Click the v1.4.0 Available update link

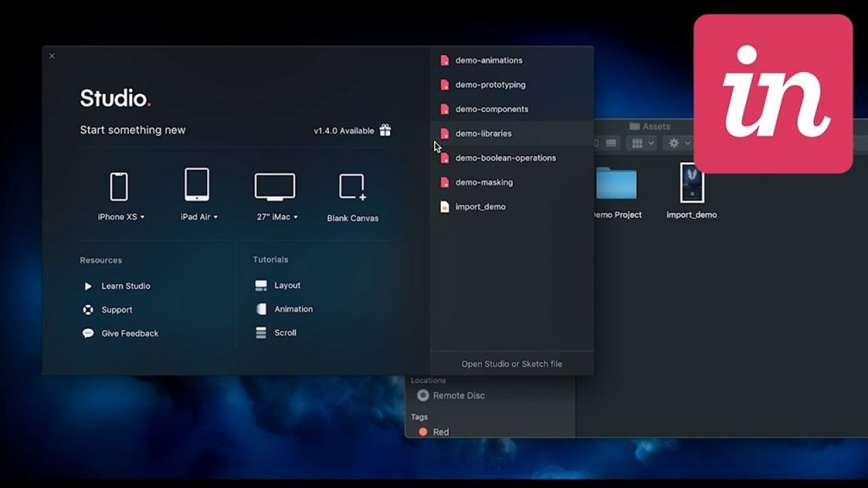(x=344, y=130)
